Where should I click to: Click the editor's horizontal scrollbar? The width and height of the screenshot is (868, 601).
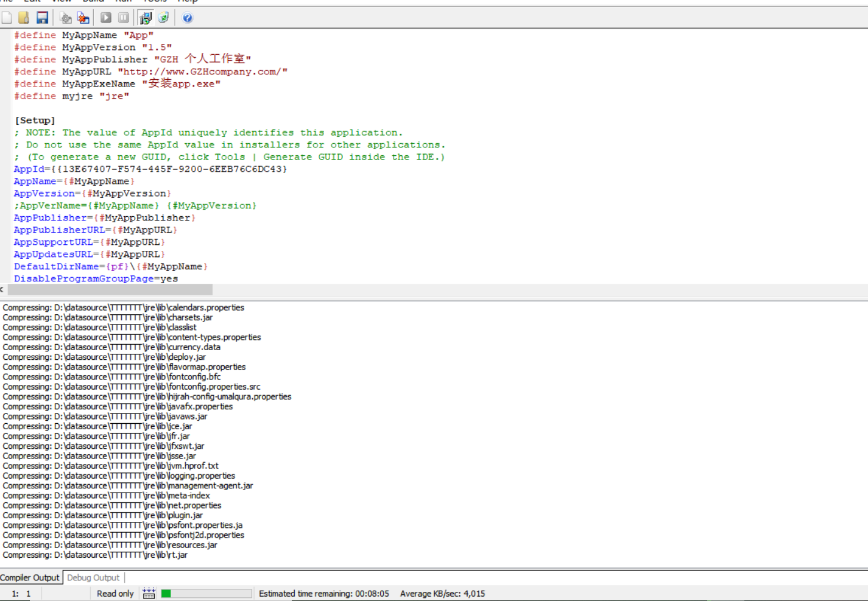[x=110, y=289]
